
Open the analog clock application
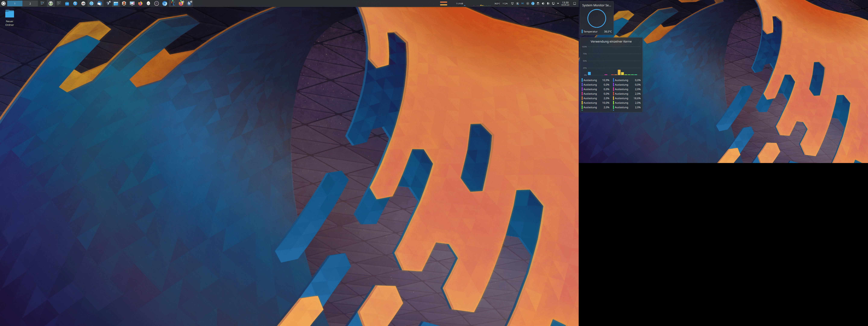click(x=157, y=3)
